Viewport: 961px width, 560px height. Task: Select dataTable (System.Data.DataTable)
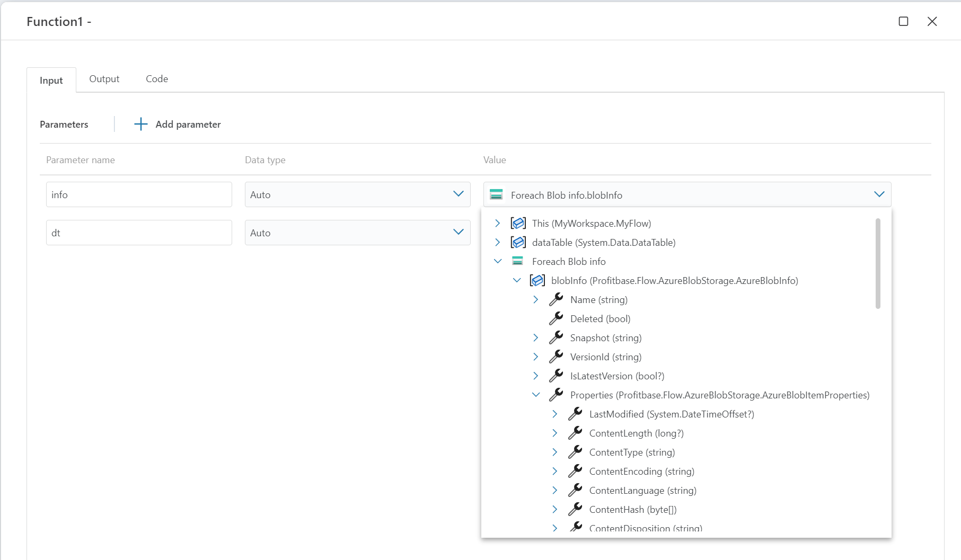pos(604,243)
